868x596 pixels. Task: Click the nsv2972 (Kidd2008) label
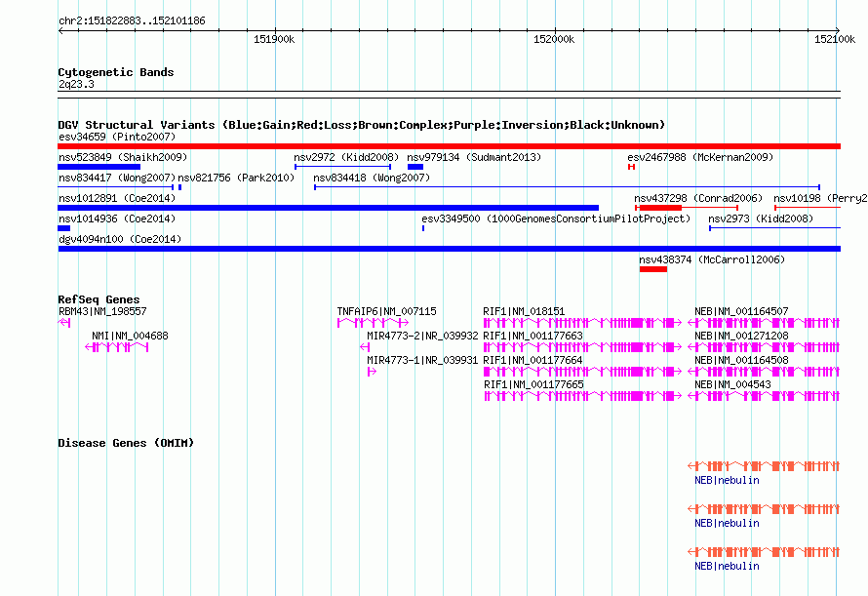[346, 157]
